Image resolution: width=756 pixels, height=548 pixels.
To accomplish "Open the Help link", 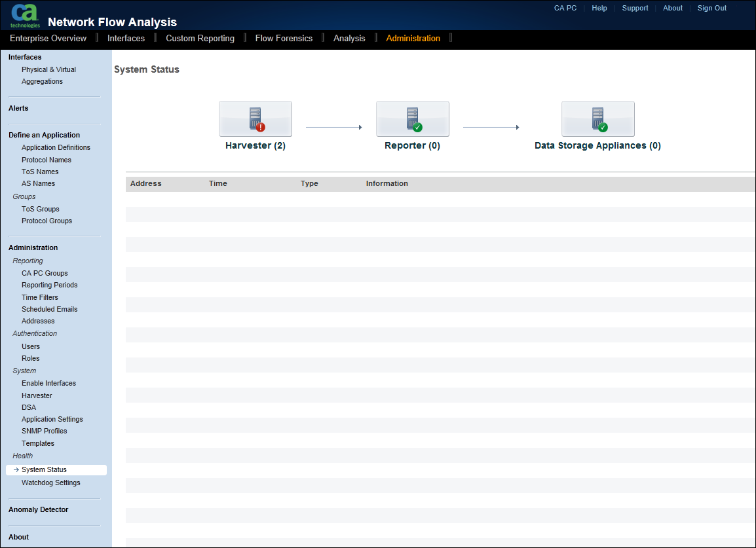I will pyautogui.click(x=599, y=8).
